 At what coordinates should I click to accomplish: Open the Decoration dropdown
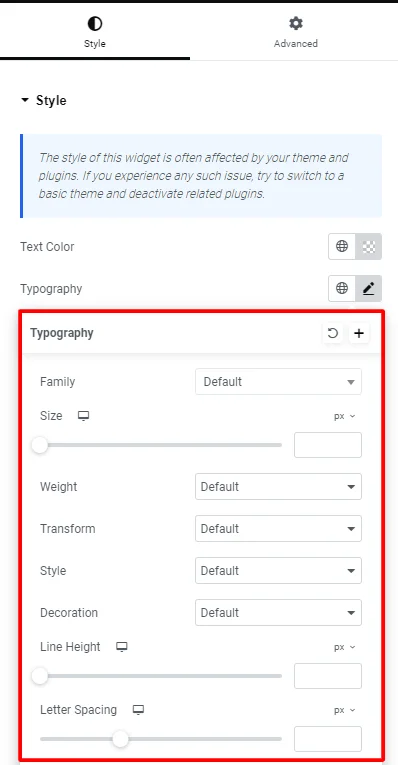coord(278,612)
